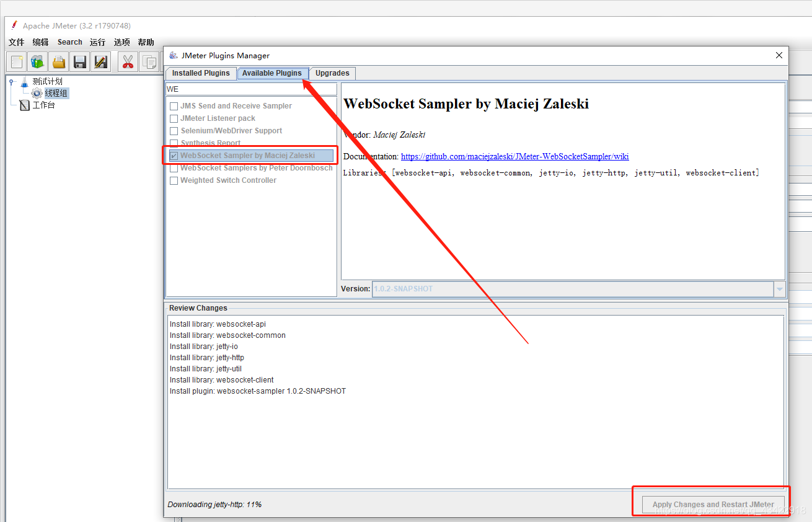Collapse the 测试计划 tree node handle
Image resolution: width=812 pixels, height=522 pixels.
click(x=11, y=81)
